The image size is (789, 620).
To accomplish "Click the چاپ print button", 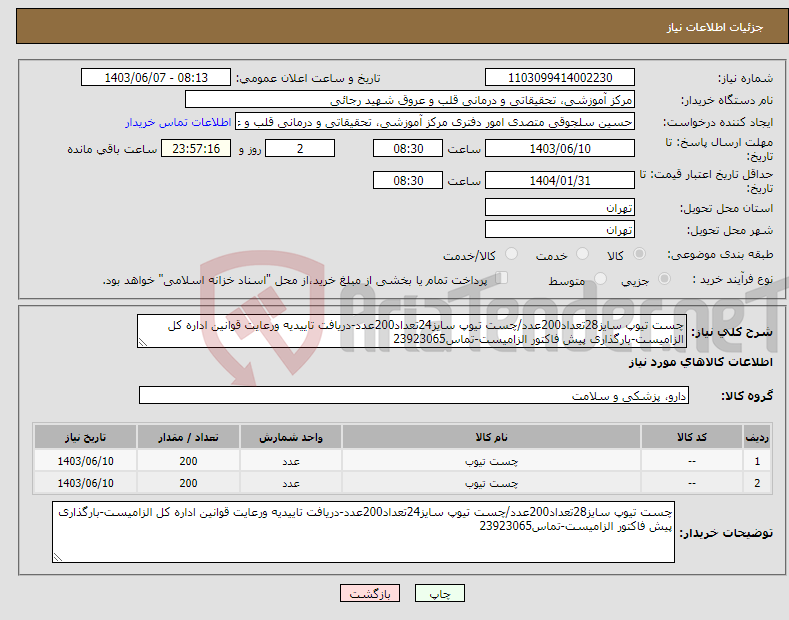I will [x=440, y=593].
